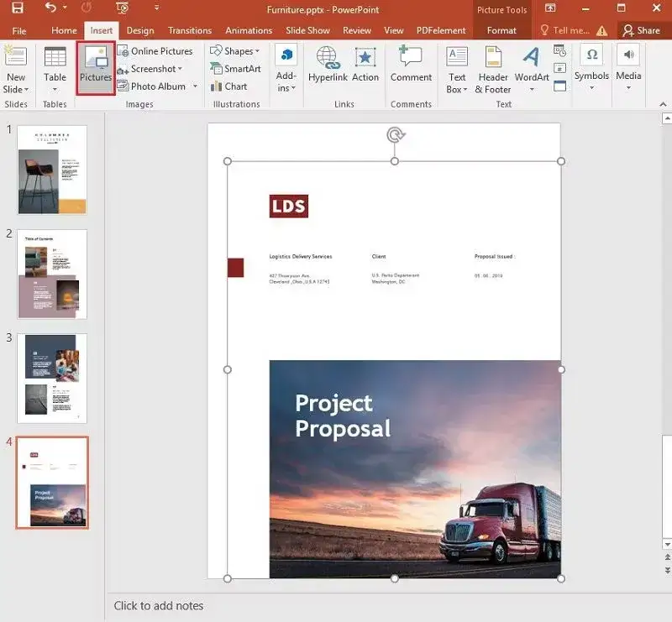Open the Add-ins dropdown
Screen dimensions: 672x622
286,70
